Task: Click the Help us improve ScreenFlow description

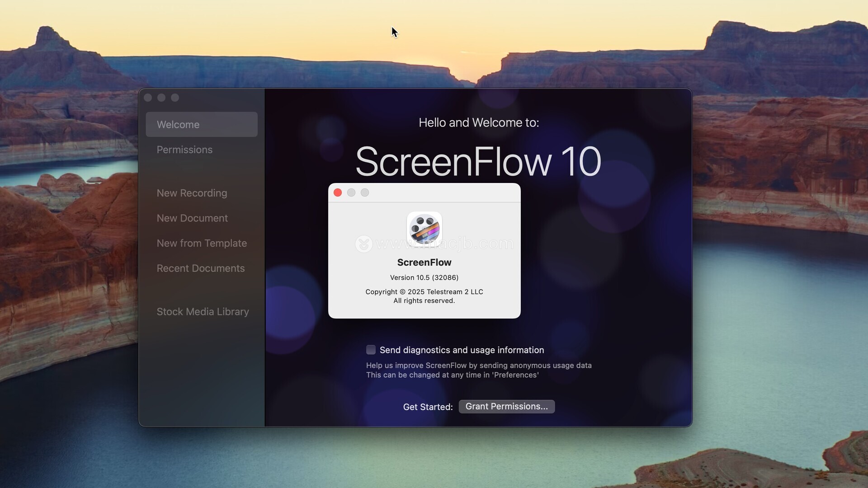Action: click(479, 366)
